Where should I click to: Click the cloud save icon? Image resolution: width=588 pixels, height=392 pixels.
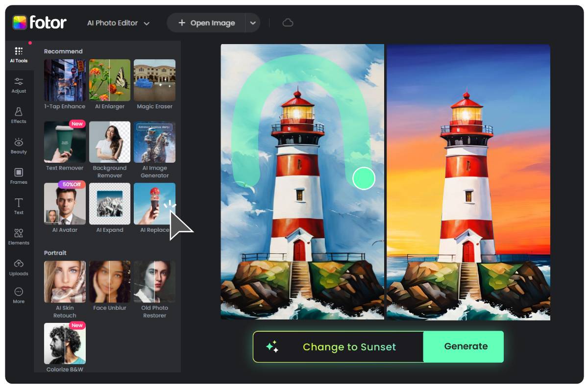point(288,23)
